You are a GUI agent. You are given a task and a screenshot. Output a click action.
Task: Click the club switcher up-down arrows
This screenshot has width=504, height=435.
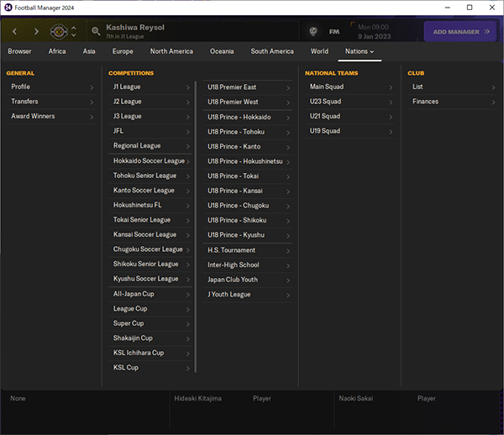coord(74,31)
